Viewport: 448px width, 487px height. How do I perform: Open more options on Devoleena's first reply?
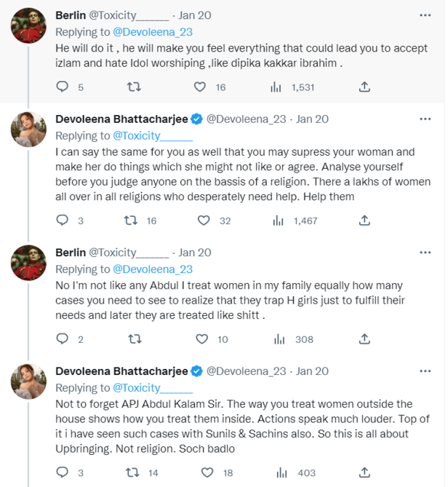click(425, 119)
